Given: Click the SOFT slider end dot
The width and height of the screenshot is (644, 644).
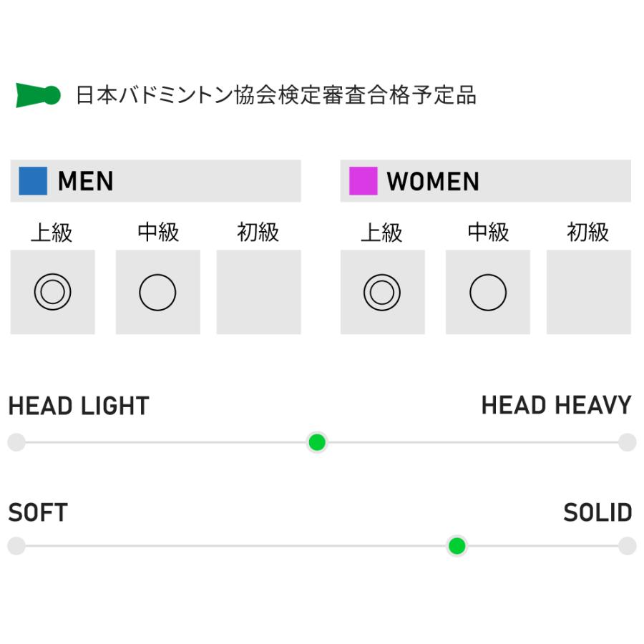Looking at the screenshot, I should pyautogui.click(x=16, y=547).
